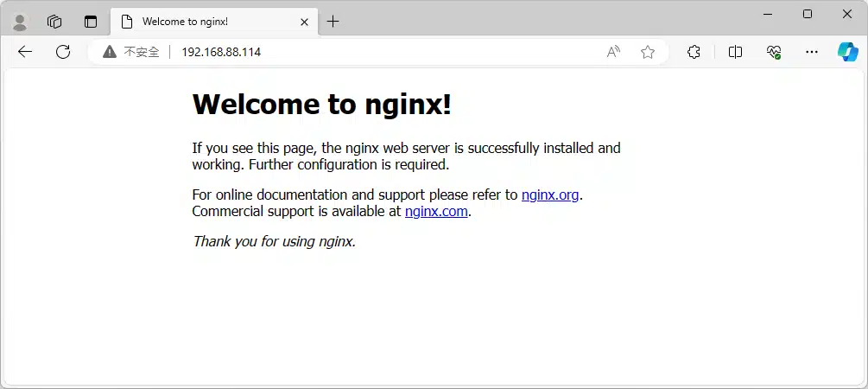The width and height of the screenshot is (868, 389).
Task: Click 'Commercial support is available at' text
Action: tap(297, 212)
